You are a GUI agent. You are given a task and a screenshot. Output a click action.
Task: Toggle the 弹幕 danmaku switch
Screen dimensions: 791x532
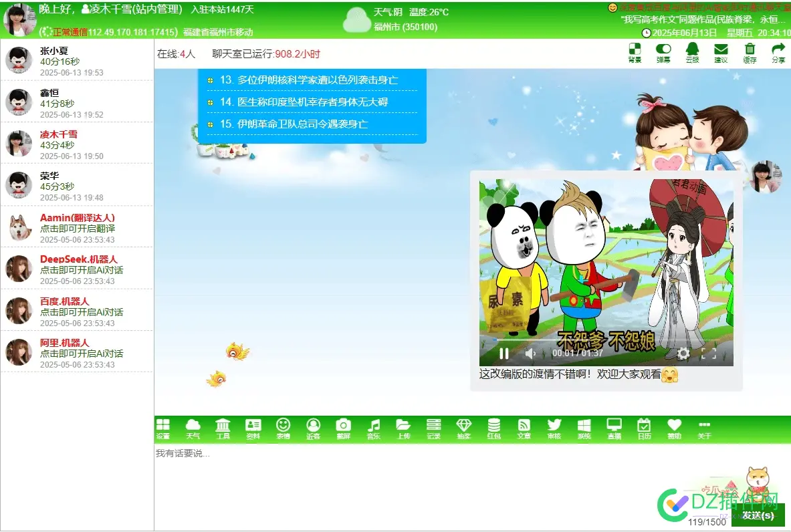pos(663,52)
